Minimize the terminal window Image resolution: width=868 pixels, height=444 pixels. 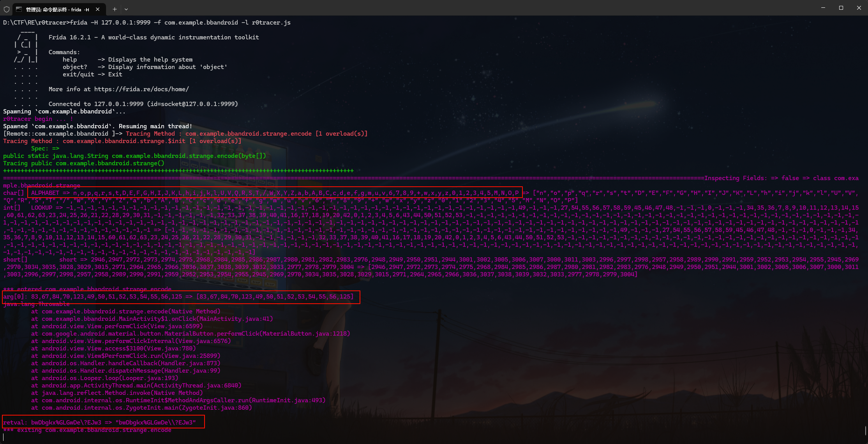[823, 8]
